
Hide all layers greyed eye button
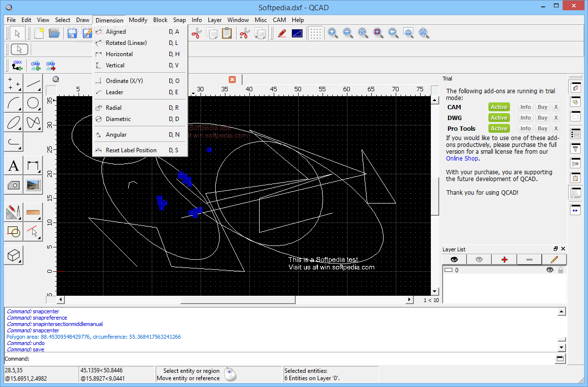point(479,260)
